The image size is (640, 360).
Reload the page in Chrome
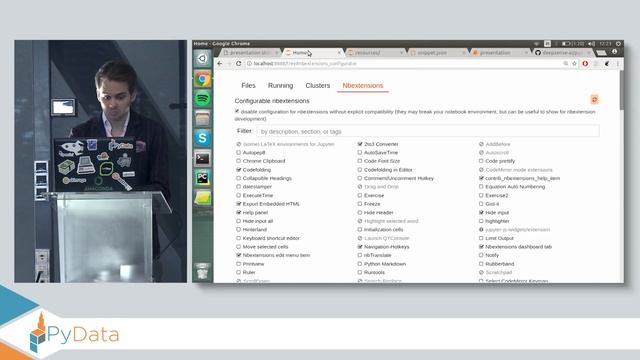239,64
